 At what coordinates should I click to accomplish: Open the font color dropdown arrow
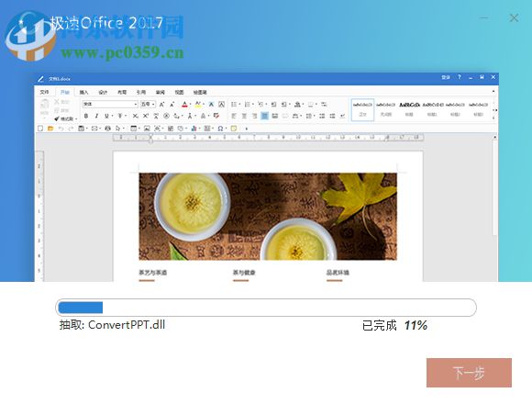coord(190,105)
